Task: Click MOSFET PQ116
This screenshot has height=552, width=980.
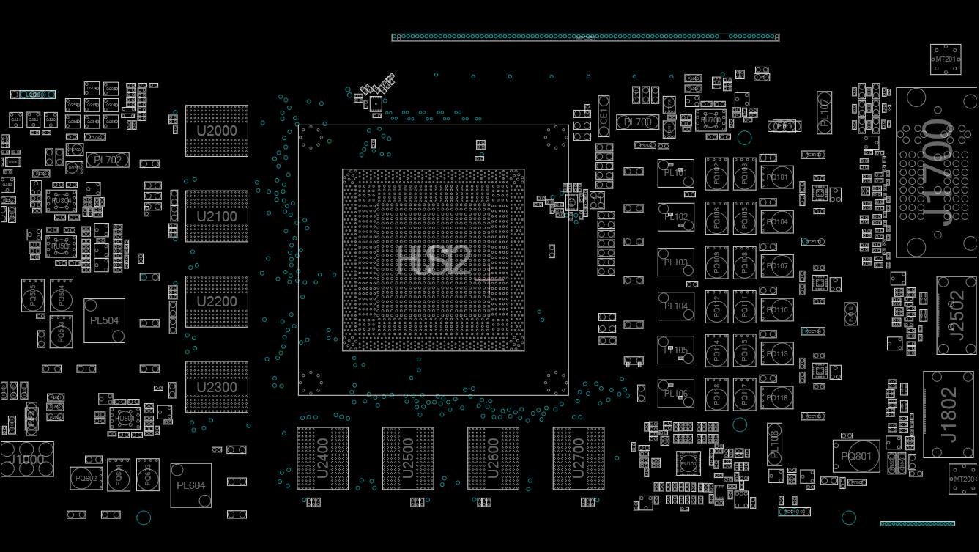Action: pos(777,397)
